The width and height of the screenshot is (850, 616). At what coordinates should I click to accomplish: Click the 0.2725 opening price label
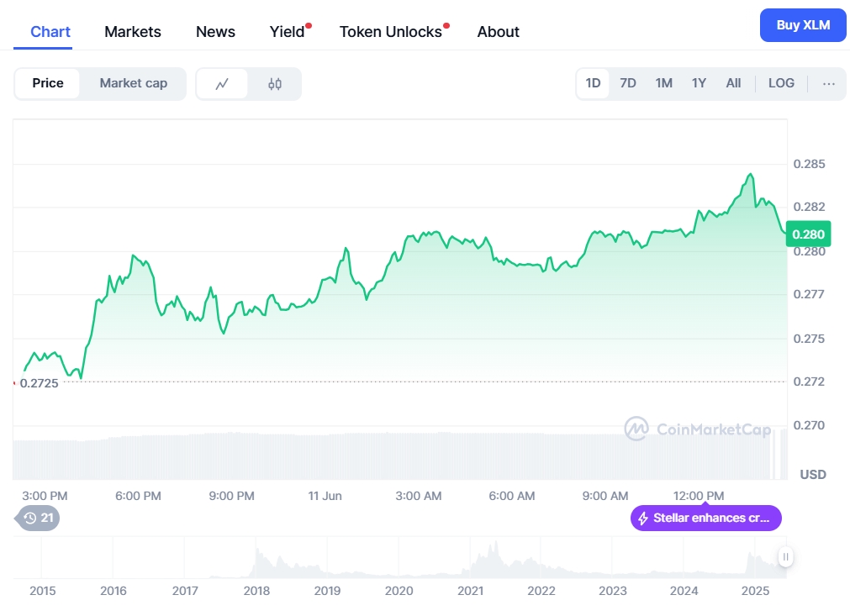[x=39, y=383]
